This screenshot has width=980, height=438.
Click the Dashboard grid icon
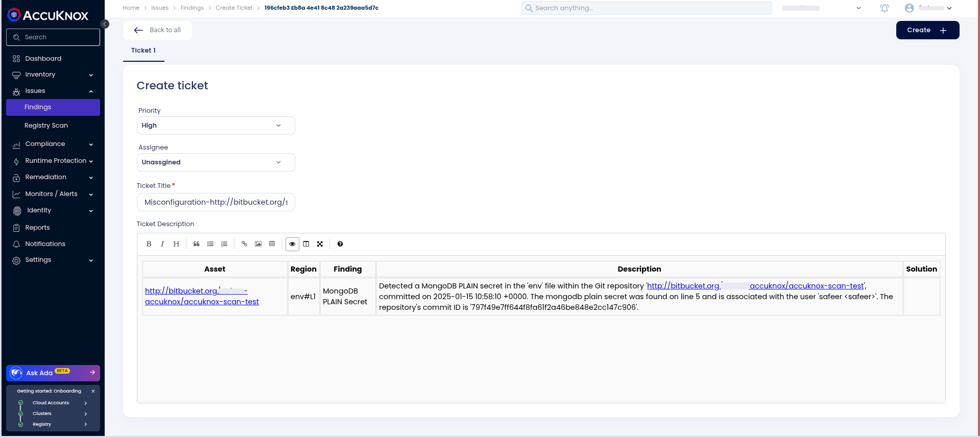tap(16, 59)
